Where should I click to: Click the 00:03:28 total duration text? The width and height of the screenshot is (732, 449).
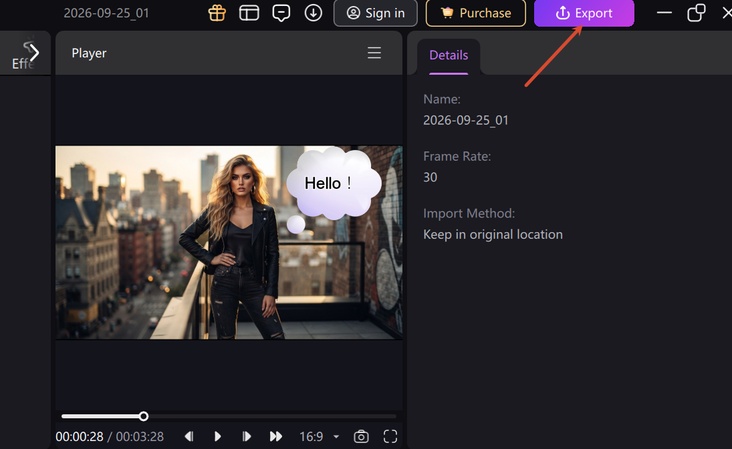140,437
